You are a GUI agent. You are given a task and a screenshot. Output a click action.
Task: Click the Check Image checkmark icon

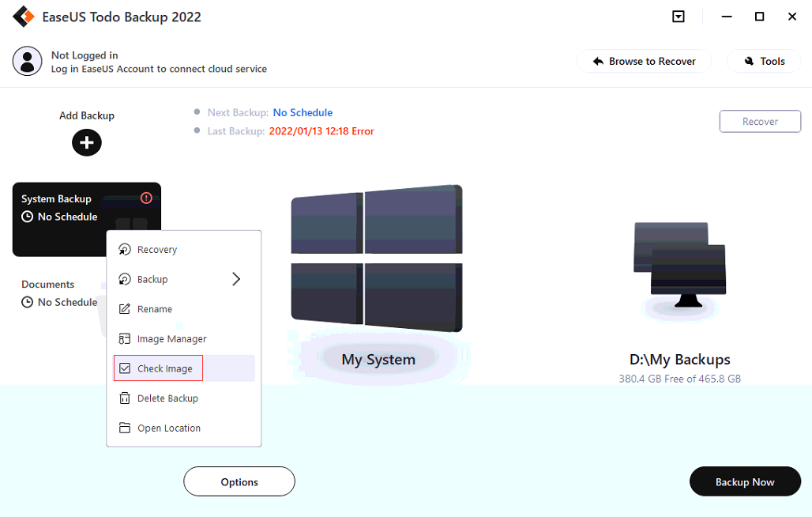[x=124, y=368]
